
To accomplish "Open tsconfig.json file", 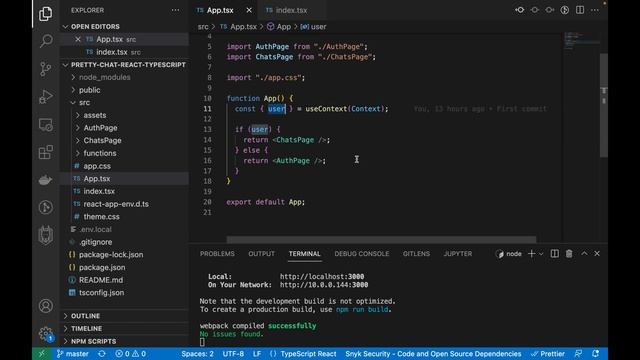I will point(124,293).
